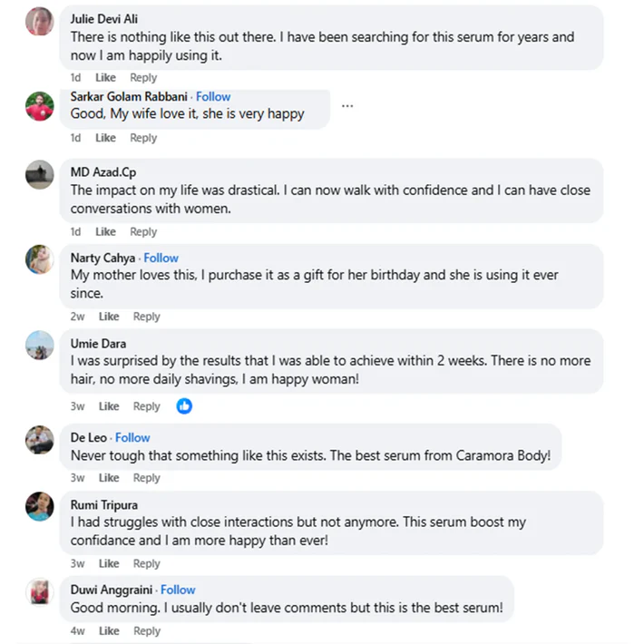The width and height of the screenshot is (644, 644).
Task: Open Narty Cahya's profile picture
Action: pos(40,259)
